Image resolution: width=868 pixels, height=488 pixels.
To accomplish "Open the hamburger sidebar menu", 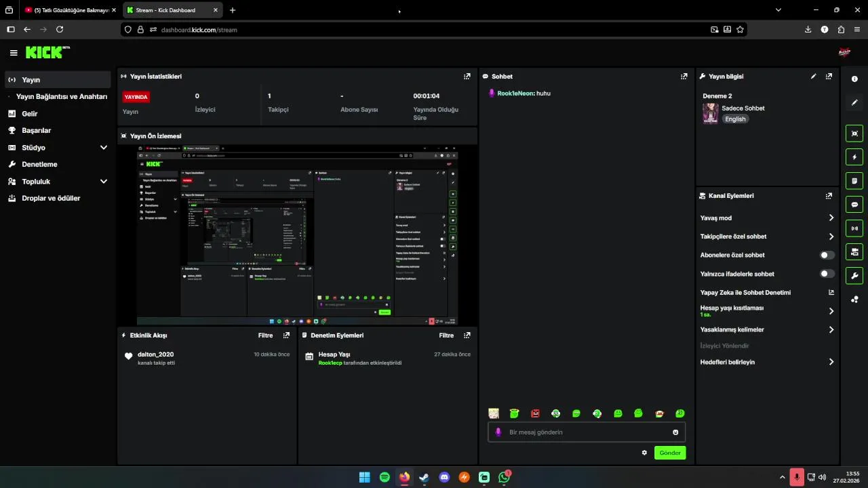I will point(14,52).
